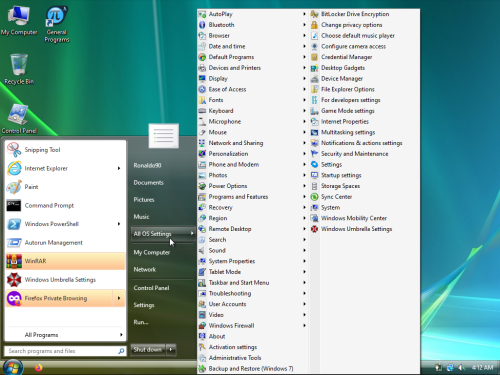
Task: Select the Recycle Bin desktop icon
Action: [19, 69]
